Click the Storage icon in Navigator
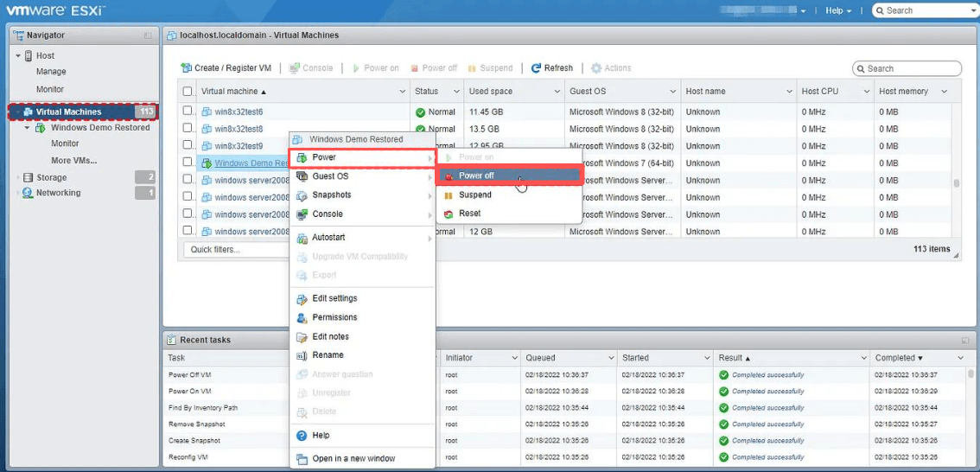 pyautogui.click(x=28, y=177)
